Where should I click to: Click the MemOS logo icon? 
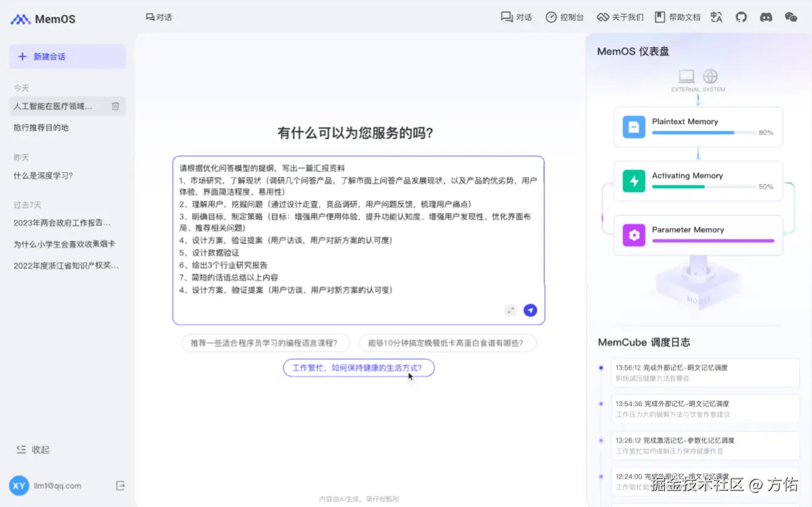[20, 19]
